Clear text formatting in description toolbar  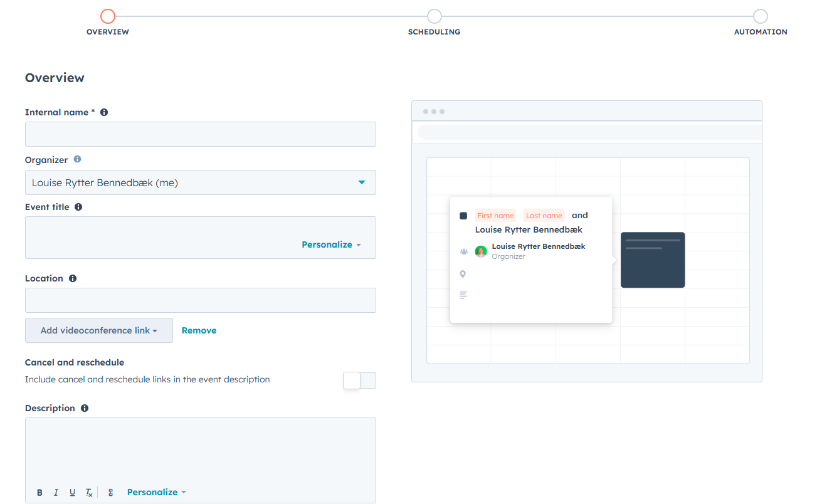pyautogui.click(x=89, y=493)
